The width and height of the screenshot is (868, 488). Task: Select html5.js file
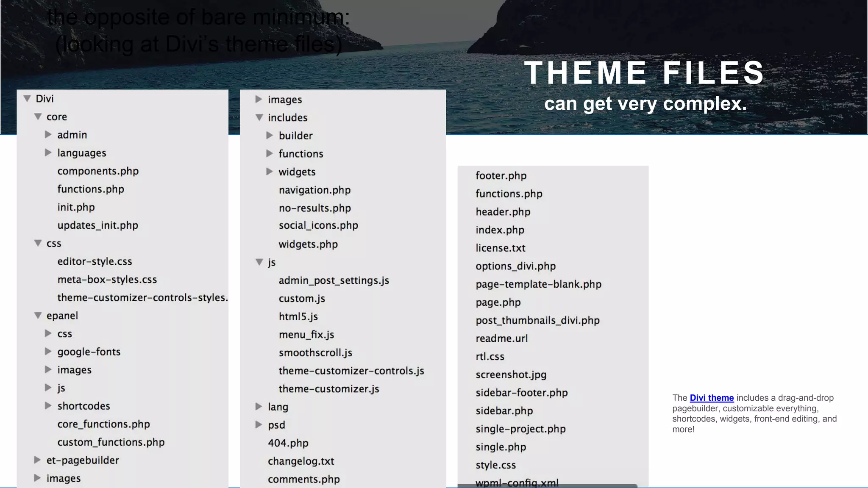coord(298,316)
